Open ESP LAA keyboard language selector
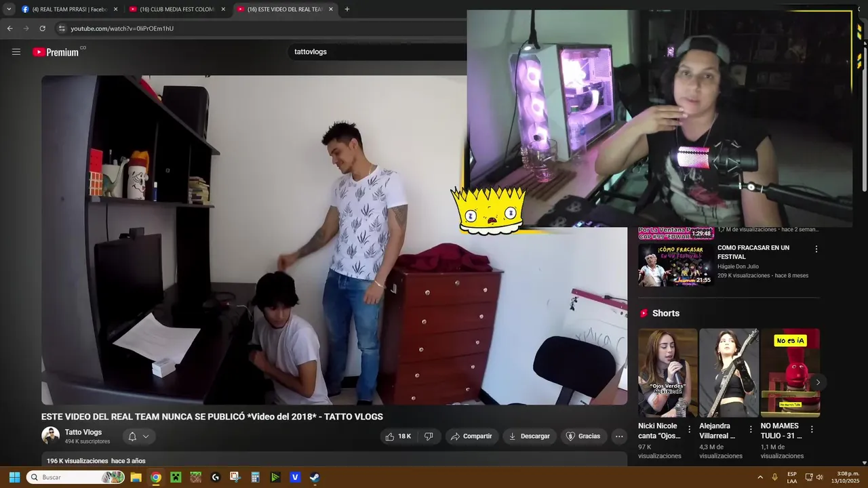This screenshot has width=868, height=488. coord(792,477)
